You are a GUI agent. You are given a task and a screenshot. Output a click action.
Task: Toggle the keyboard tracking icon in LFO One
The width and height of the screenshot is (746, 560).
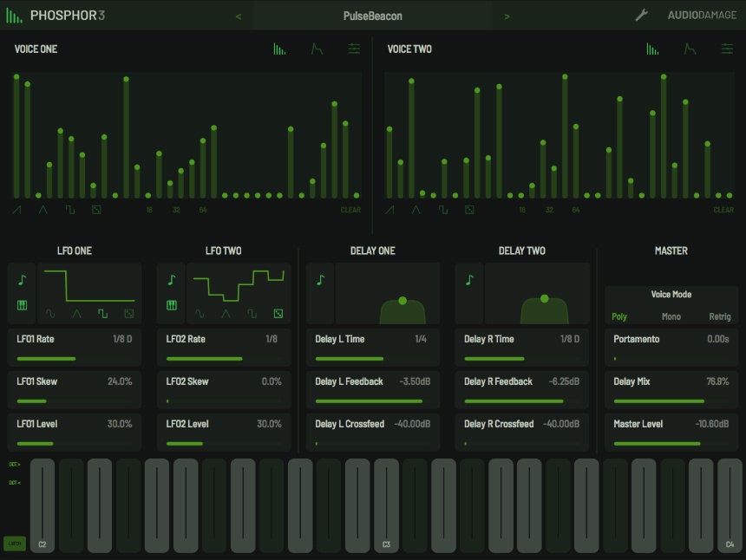coord(21,304)
